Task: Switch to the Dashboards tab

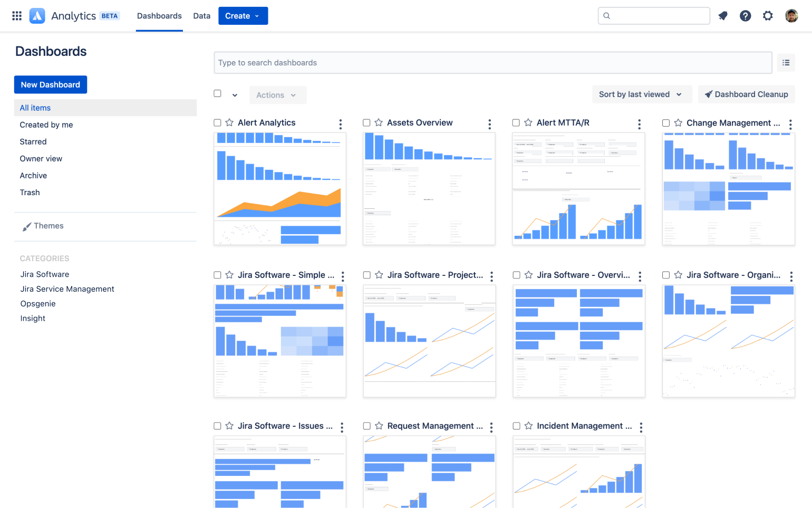Action: tap(159, 16)
